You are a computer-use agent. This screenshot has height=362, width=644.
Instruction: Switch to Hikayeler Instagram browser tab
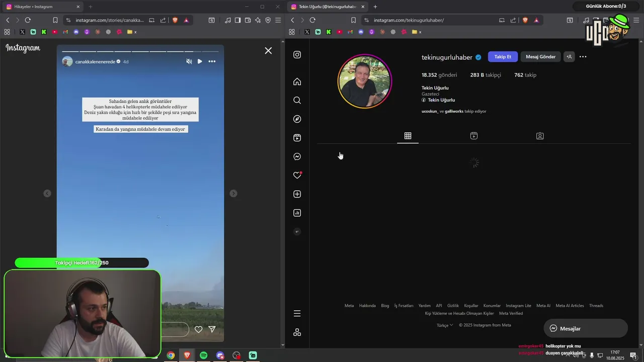click(43, 7)
